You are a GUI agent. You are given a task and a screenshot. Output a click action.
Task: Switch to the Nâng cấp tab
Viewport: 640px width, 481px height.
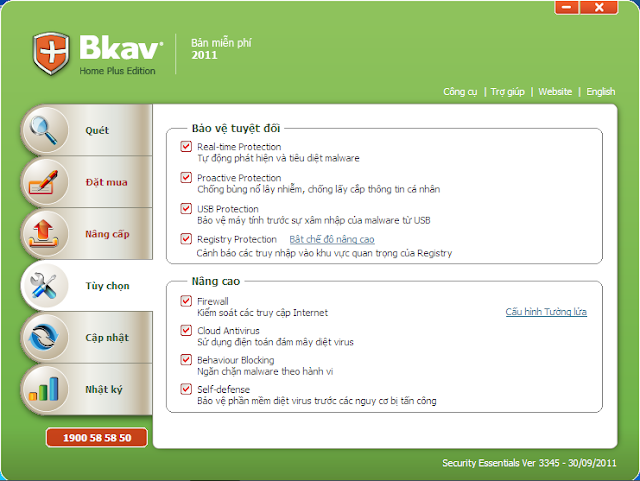(x=87, y=234)
